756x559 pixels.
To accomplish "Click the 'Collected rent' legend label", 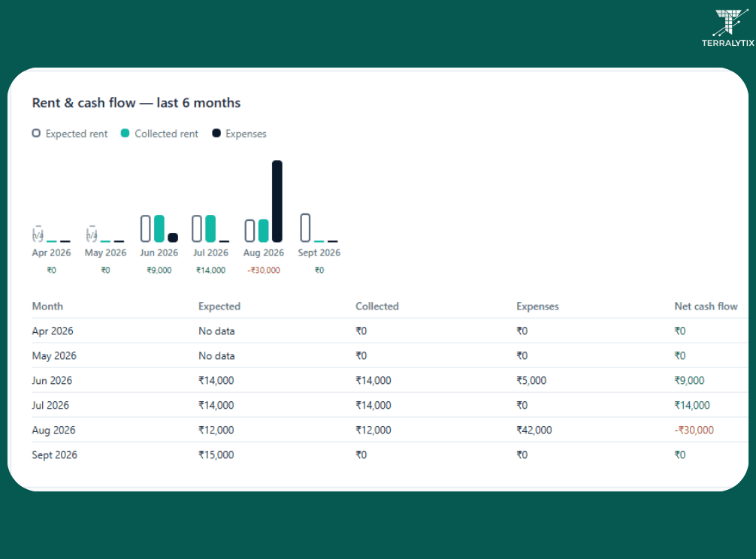I will [x=166, y=134].
